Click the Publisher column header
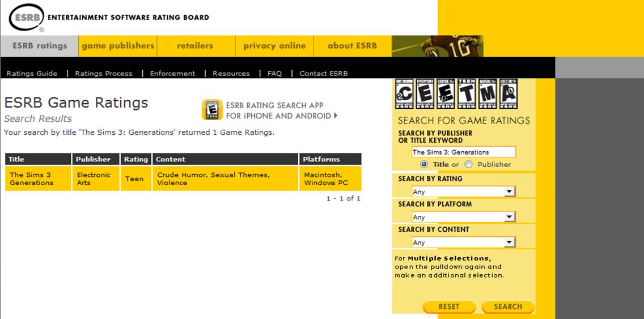The image size is (644, 319). 96,159
